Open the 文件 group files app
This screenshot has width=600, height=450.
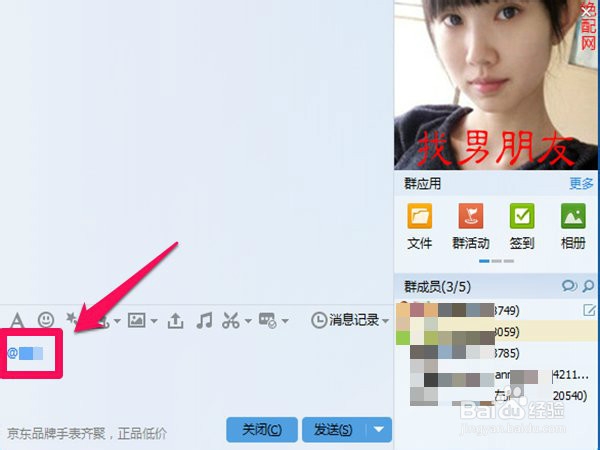point(420,227)
